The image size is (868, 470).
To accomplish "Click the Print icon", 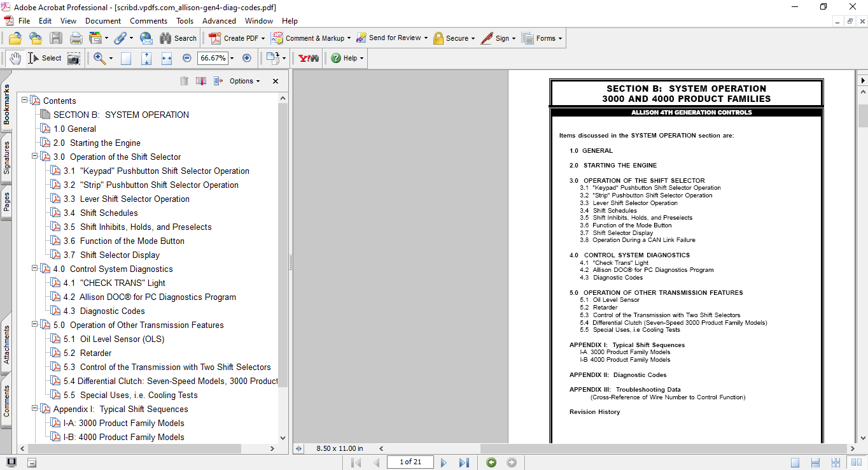I will 76,38.
